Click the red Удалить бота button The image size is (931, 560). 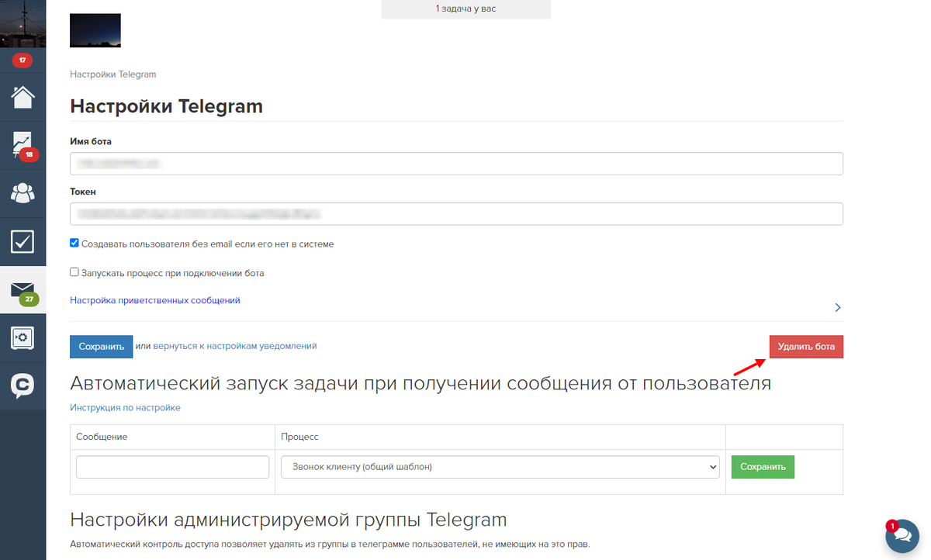pos(806,347)
